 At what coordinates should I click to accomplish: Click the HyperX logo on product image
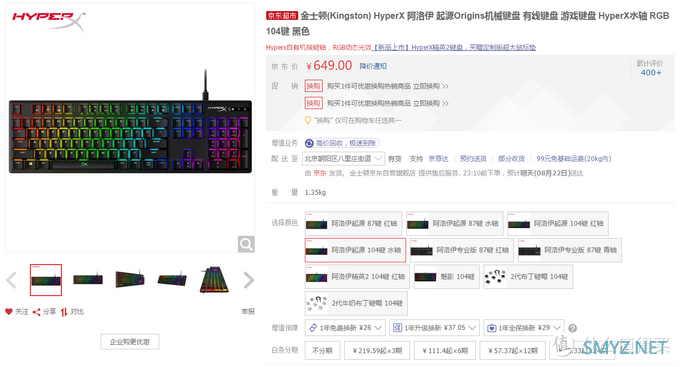[x=48, y=20]
